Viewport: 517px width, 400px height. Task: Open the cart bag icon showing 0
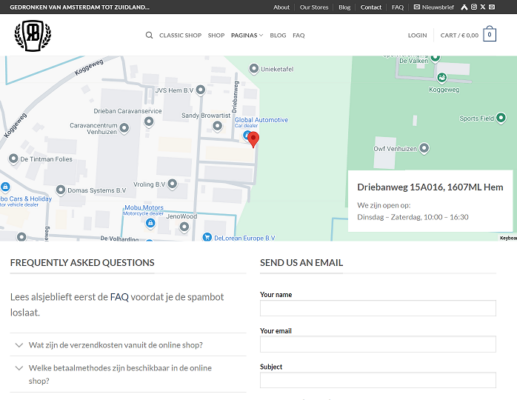[489, 34]
